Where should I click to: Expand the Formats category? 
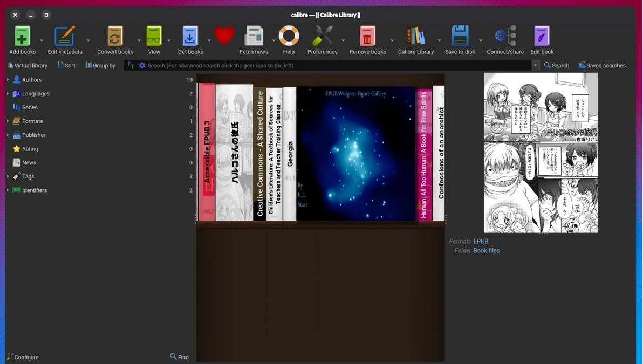click(x=8, y=121)
